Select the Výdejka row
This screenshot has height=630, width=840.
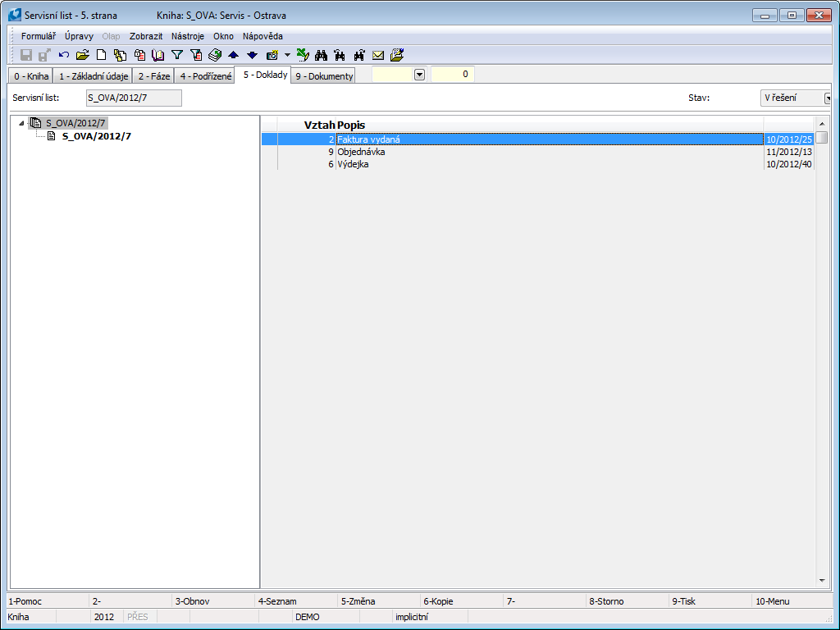(537, 164)
